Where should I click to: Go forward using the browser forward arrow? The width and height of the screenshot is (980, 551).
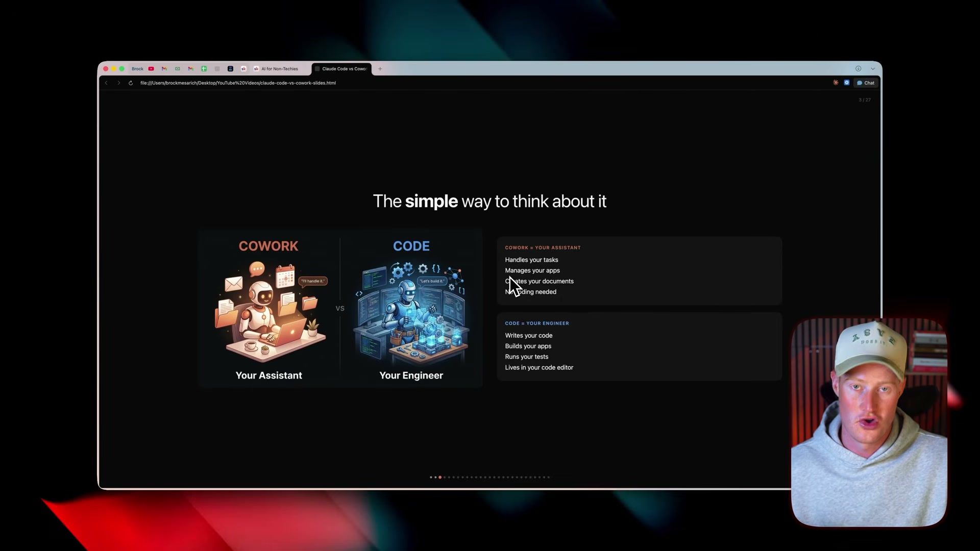pos(118,83)
